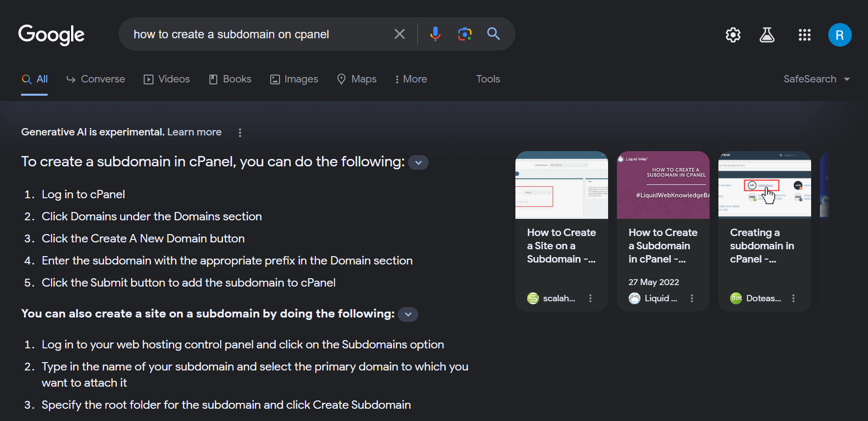The width and height of the screenshot is (868, 421).
Task: Switch to the Videos tab
Action: pos(167,79)
